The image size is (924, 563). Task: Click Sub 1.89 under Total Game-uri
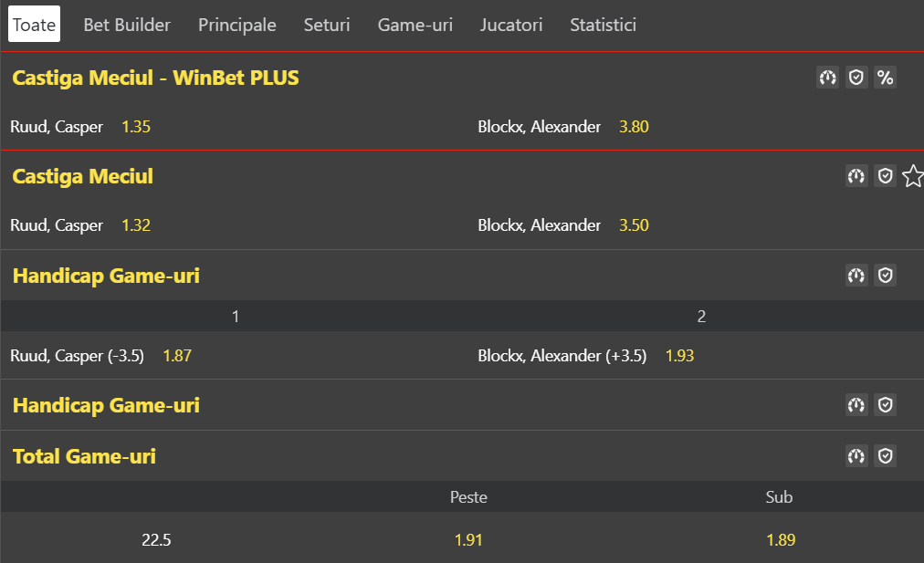pos(780,539)
